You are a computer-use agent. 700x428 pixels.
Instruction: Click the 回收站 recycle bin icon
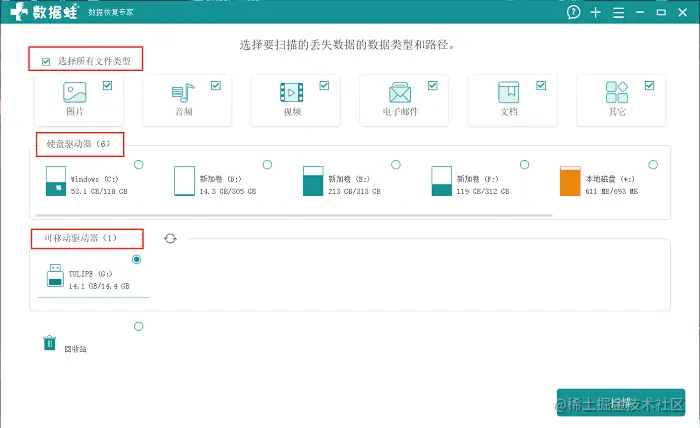(x=50, y=343)
